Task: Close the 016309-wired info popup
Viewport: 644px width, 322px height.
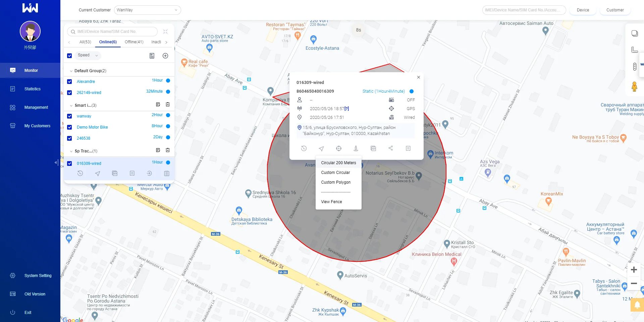Action: (419, 77)
